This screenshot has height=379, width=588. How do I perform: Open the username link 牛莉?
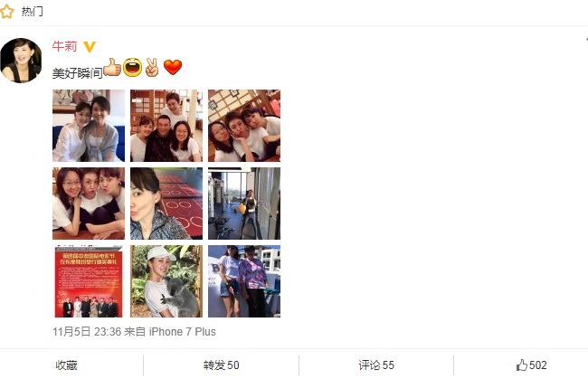[64, 46]
